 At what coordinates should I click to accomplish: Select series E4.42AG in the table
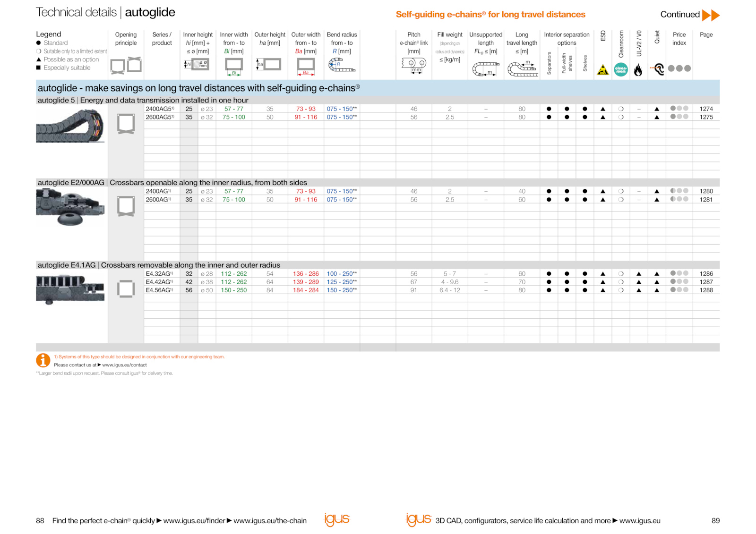159,282
